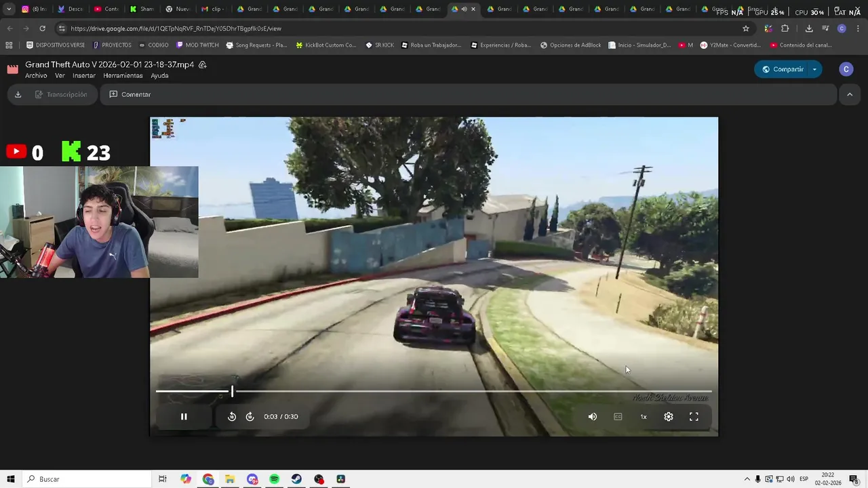Open SR KICK bookmark
This screenshot has width=868, height=488.
[x=380, y=45]
